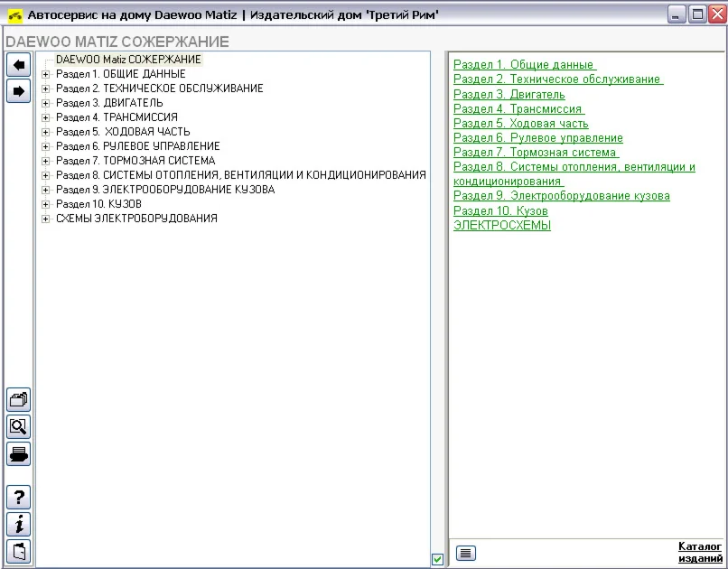Select tree row Раздел 6. РУЛЕВОЕ УПРАВЛЕНИЕ

pos(137,146)
